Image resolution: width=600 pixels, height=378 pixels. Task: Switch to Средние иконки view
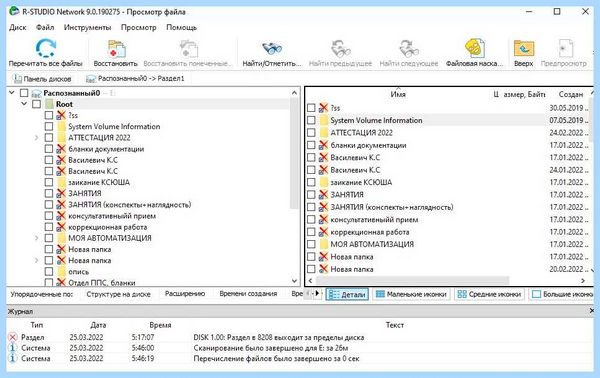489,294
